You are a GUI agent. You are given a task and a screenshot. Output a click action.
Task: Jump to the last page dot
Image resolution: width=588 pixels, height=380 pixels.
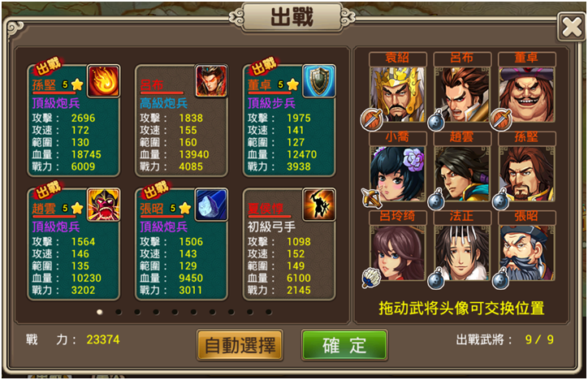(x=269, y=312)
